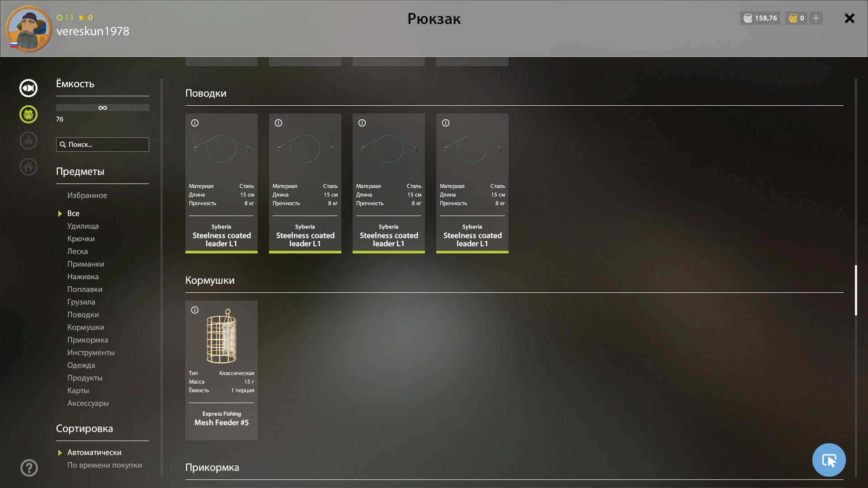Viewport: 868px width, 488px height.
Task: Select the green backpack sidebar icon
Action: (28, 114)
